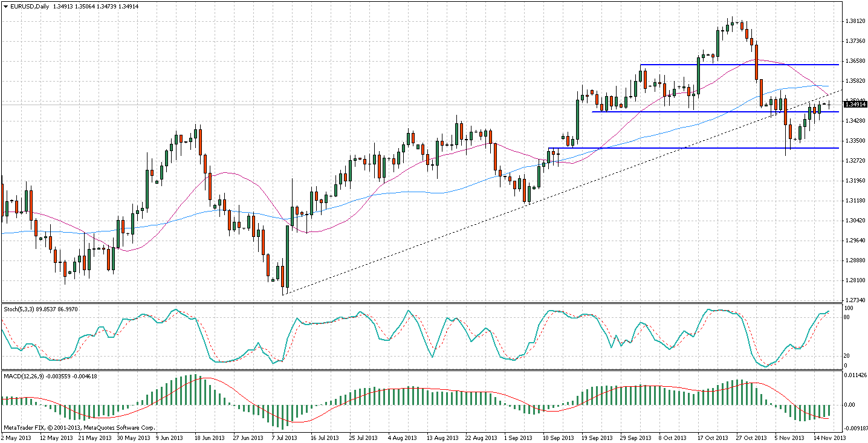The height and width of the screenshot is (443, 868).
Task: Click the 1.27340 price axis label
Action: point(855,300)
